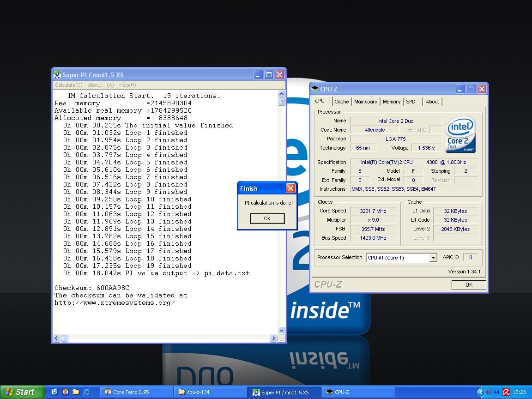The width and height of the screenshot is (532, 399).
Task: Click the Version 1.34.1 label in CPU-Z
Action: [x=464, y=272]
